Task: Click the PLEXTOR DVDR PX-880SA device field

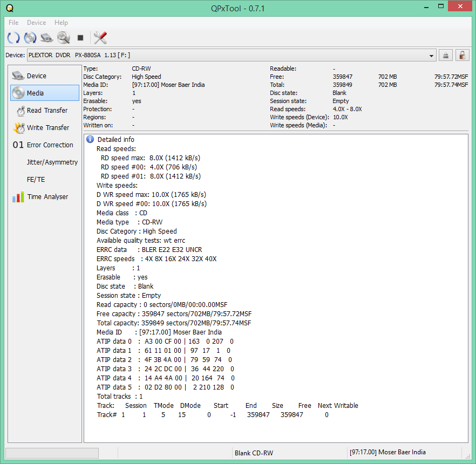Action: tap(232, 55)
